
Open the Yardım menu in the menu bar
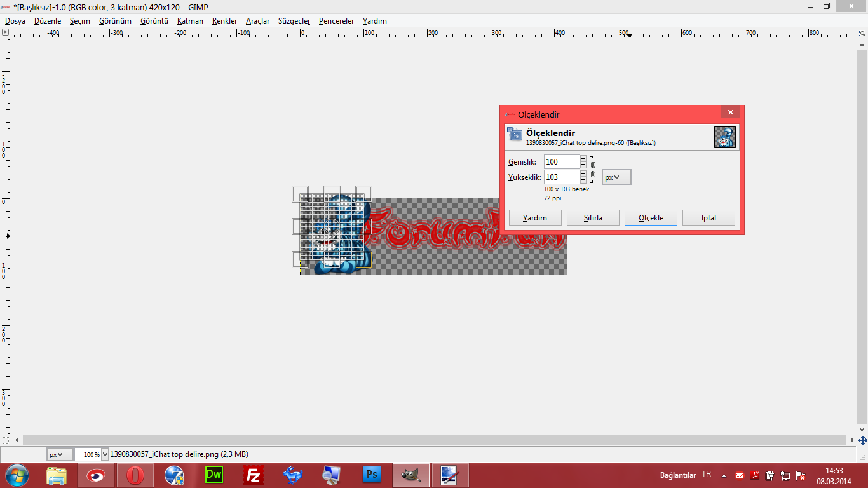tap(375, 21)
